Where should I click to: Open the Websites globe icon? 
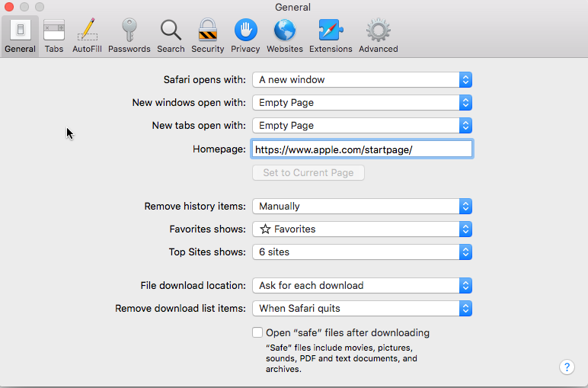tap(285, 30)
